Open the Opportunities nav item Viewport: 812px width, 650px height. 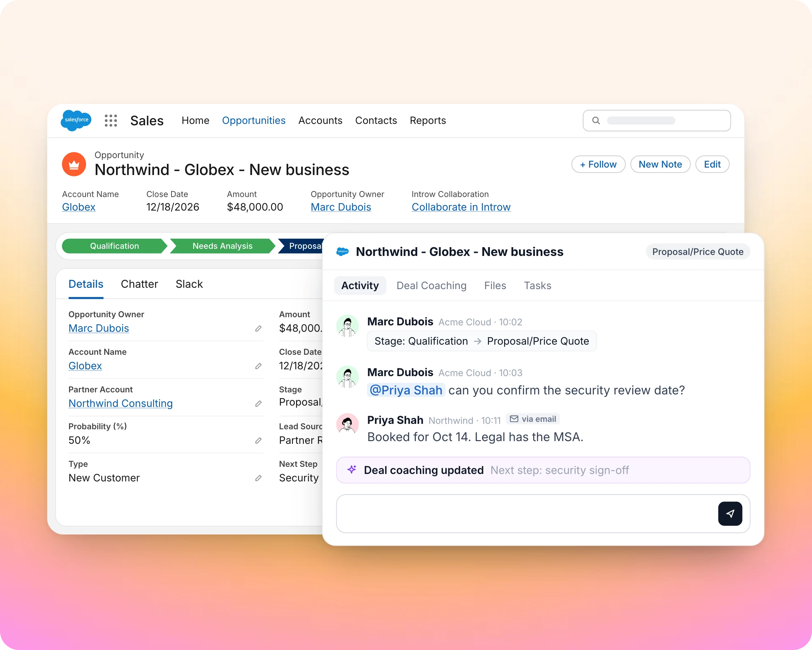(254, 121)
